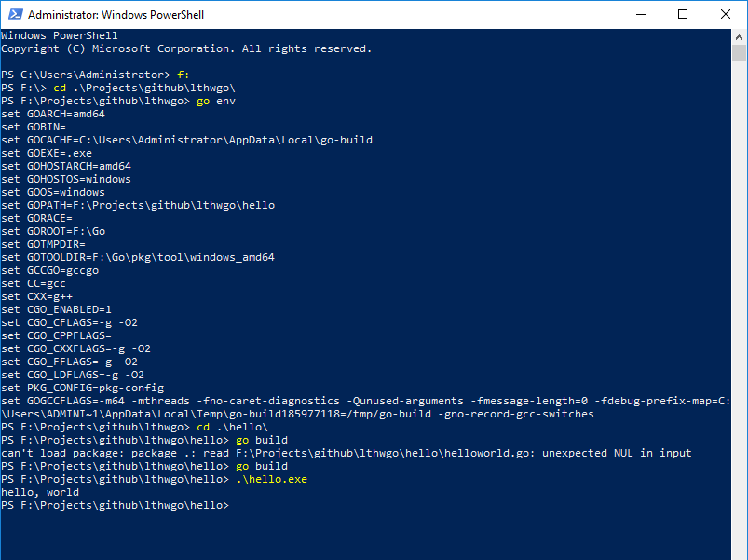Click the line 'set GORACE='
Viewport: 748px width, 560px height.
[x=36, y=218]
